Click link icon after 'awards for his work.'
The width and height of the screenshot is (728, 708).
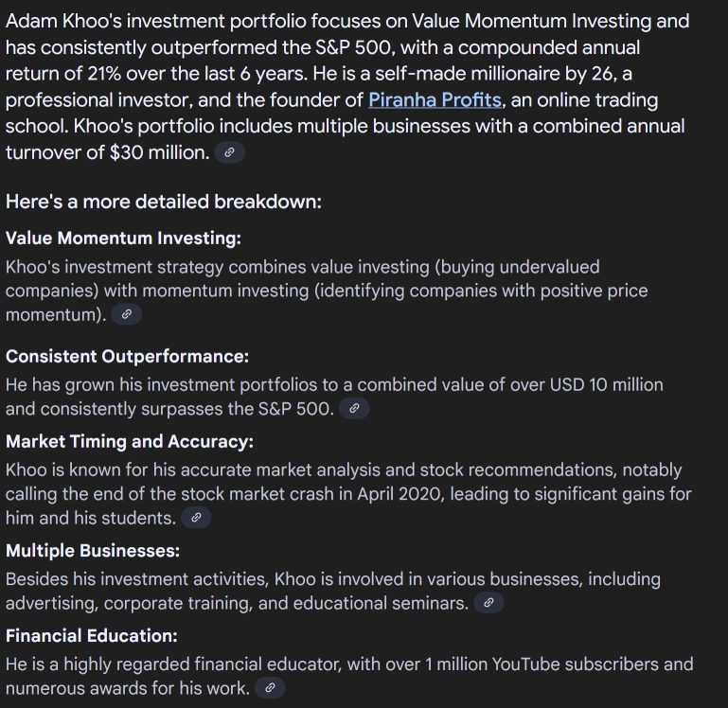coord(270,687)
